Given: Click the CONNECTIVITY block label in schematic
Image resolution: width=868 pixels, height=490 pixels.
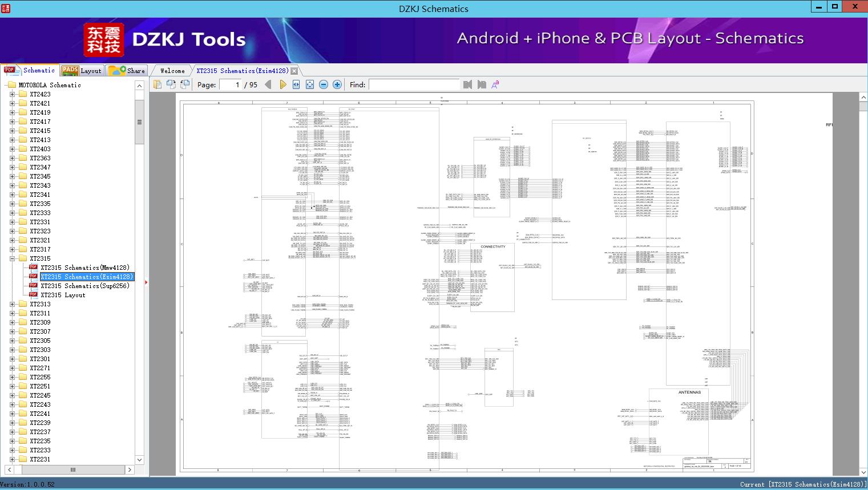Looking at the screenshot, I should (493, 247).
